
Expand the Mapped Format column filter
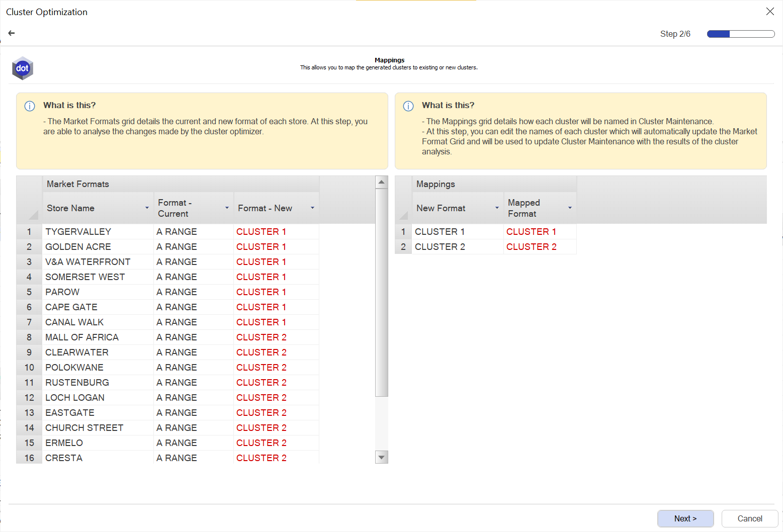point(570,208)
